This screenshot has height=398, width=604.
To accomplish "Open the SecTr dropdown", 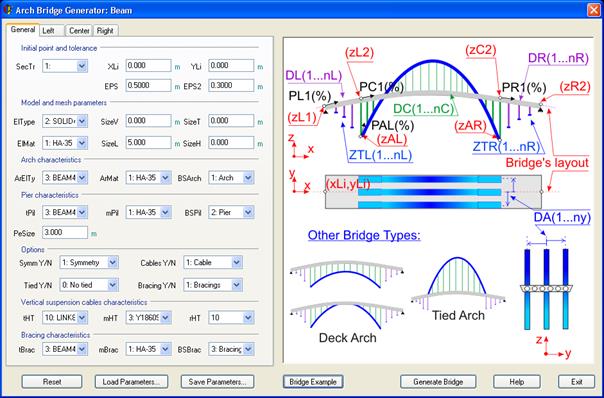I will coord(65,66).
